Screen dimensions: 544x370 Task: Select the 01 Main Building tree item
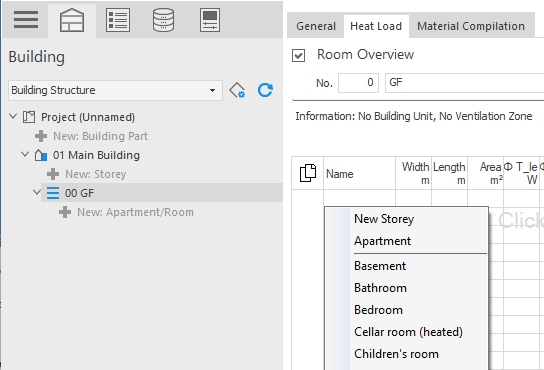(x=96, y=155)
